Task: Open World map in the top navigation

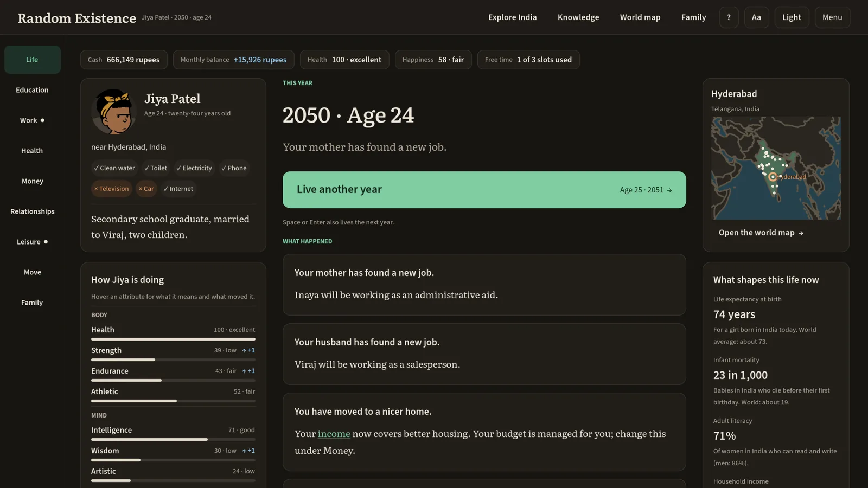Action: coord(640,17)
